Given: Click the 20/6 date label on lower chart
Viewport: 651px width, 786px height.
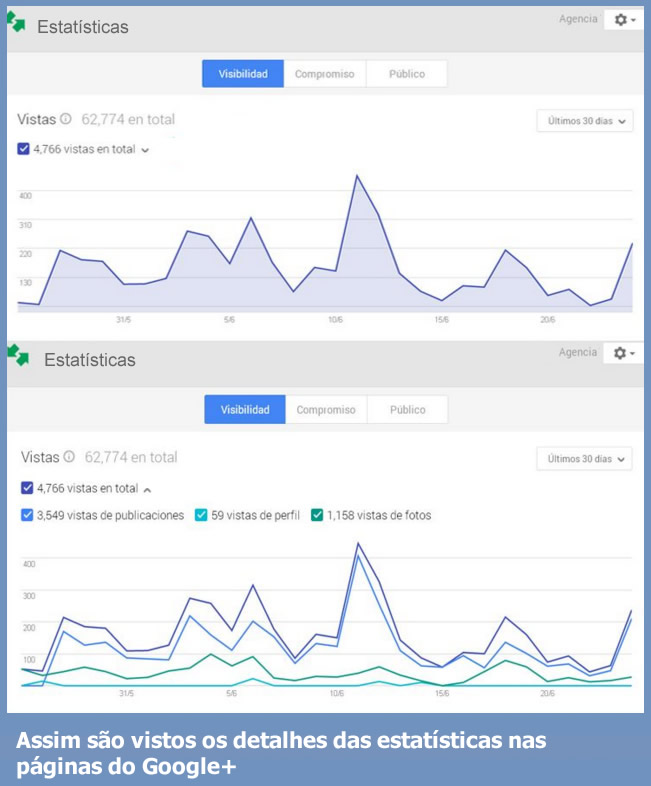Looking at the screenshot, I should click(547, 693).
